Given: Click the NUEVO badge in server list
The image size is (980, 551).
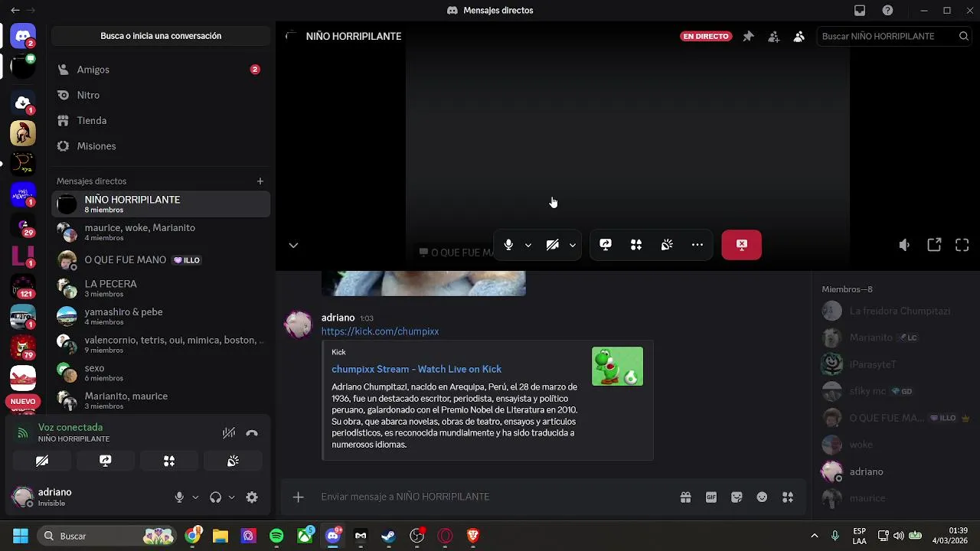Looking at the screenshot, I should coord(23,402).
